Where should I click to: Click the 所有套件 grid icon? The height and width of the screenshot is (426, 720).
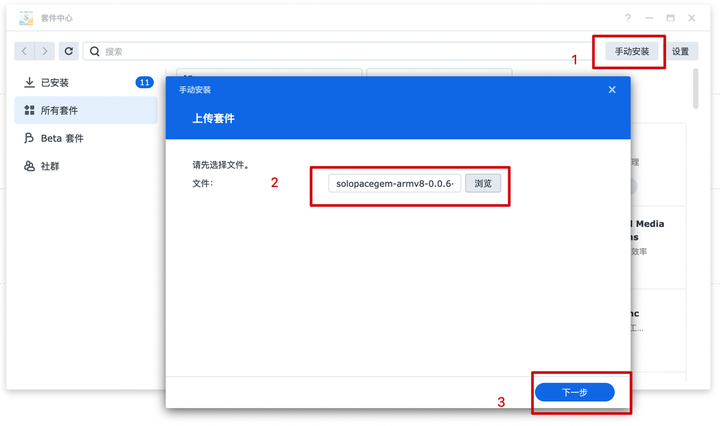coord(29,110)
